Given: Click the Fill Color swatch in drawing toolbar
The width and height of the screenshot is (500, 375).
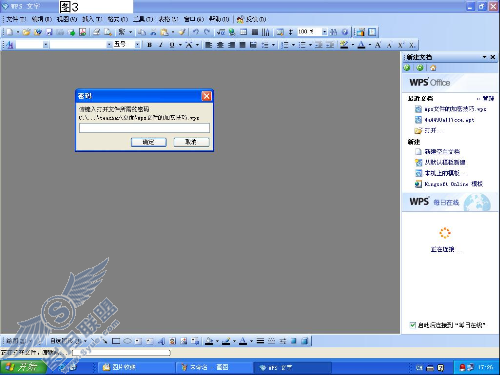Looking at the screenshot, I should pos(209,341).
